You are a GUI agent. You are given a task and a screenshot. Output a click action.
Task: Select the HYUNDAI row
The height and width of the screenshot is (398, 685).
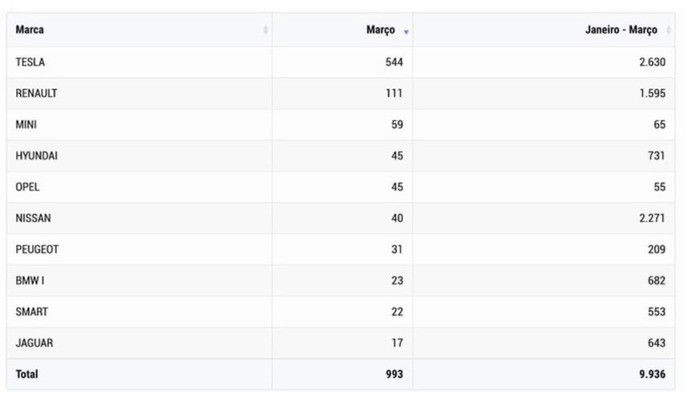341,156
